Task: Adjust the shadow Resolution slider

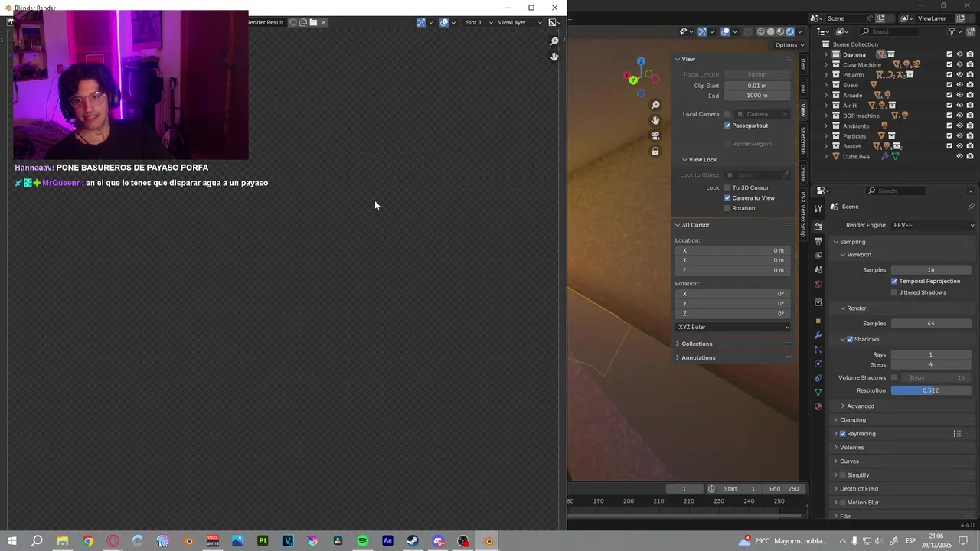Action: pos(931,390)
